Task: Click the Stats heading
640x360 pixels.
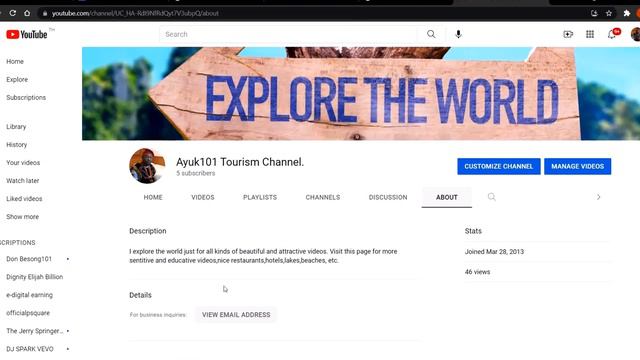Action: [x=473, y=231]
